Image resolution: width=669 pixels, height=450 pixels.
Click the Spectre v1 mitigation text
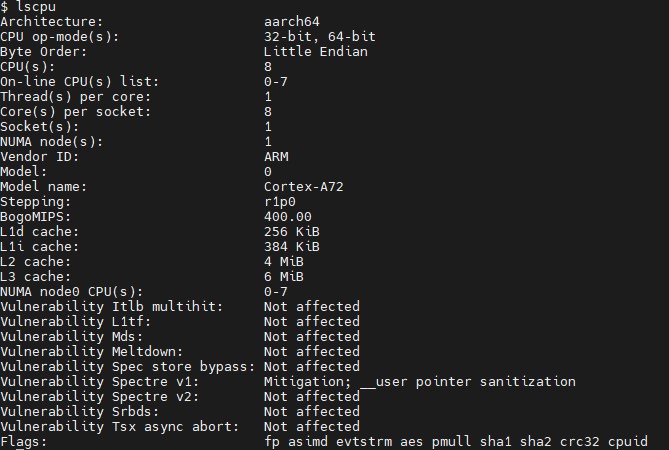pyautogui.click(x=420, y=381)
